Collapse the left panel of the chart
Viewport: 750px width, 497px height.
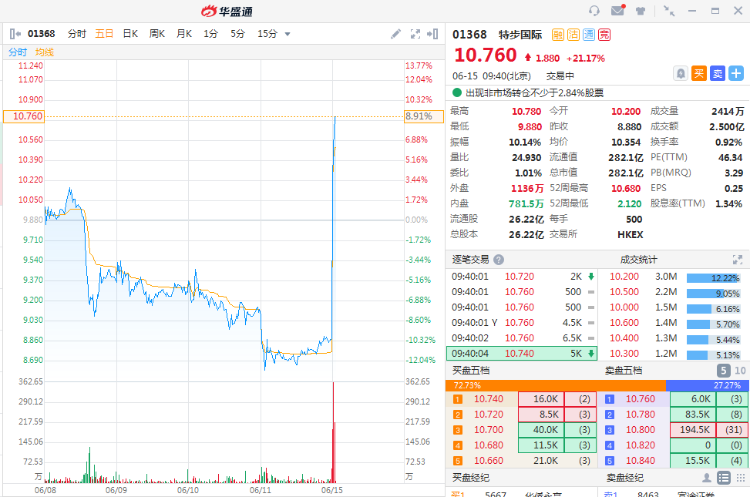15,33
